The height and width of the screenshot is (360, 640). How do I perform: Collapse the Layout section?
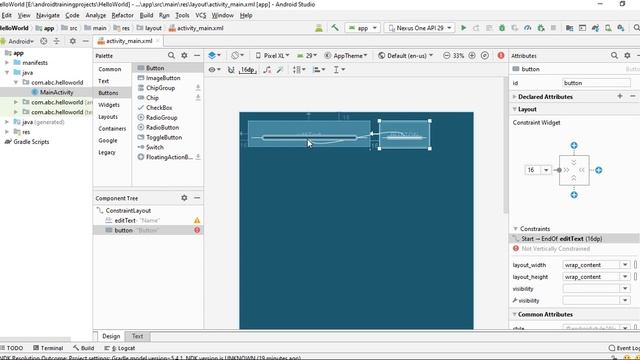click(x=515, y=109)
